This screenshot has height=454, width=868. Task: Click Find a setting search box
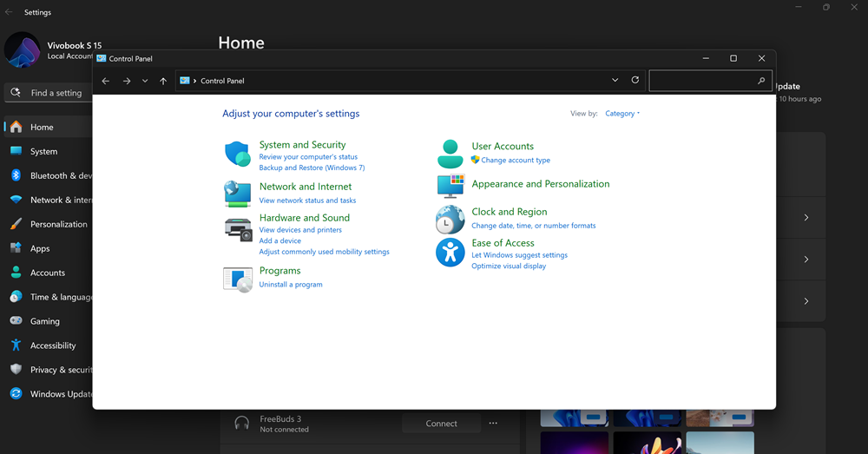coord(49,93)
